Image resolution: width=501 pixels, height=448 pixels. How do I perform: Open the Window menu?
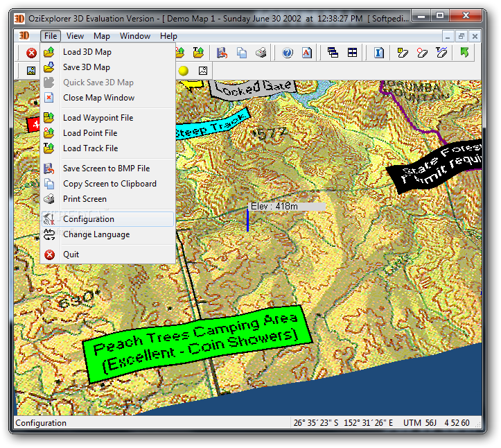click(x=135, y=36)
